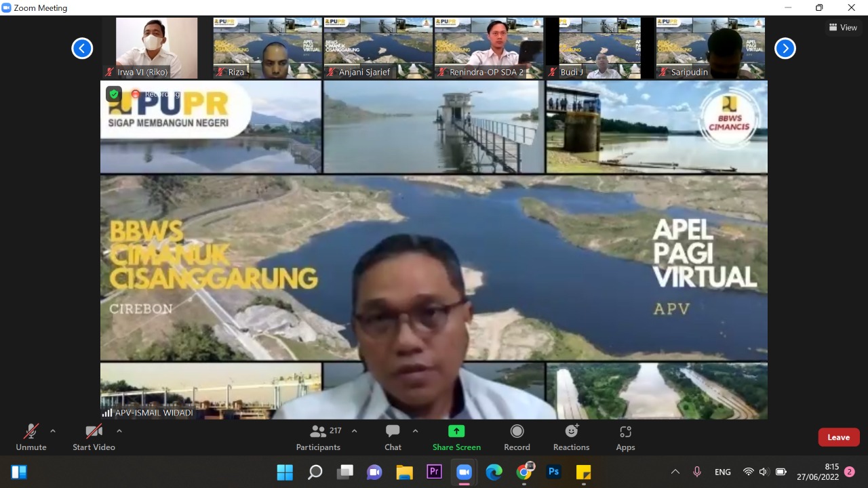
Task: Leave the meeting
Action: pos(839,437)
